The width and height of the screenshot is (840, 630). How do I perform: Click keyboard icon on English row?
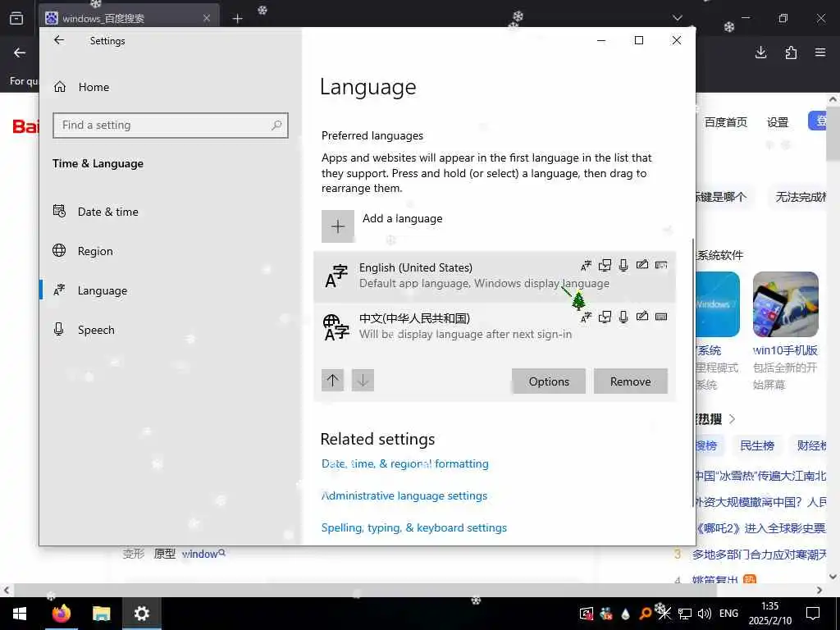click(661, 265)
